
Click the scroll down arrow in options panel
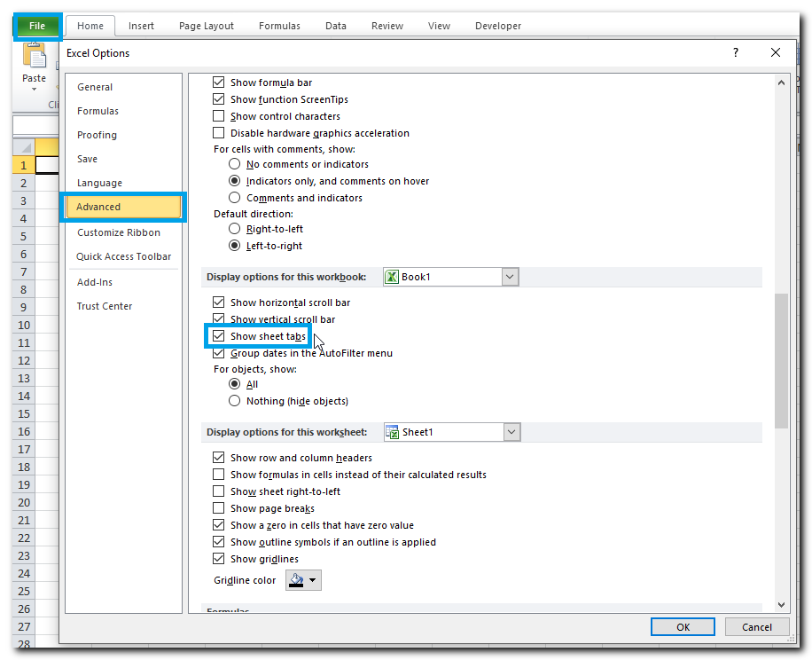[x=781, y=604]
